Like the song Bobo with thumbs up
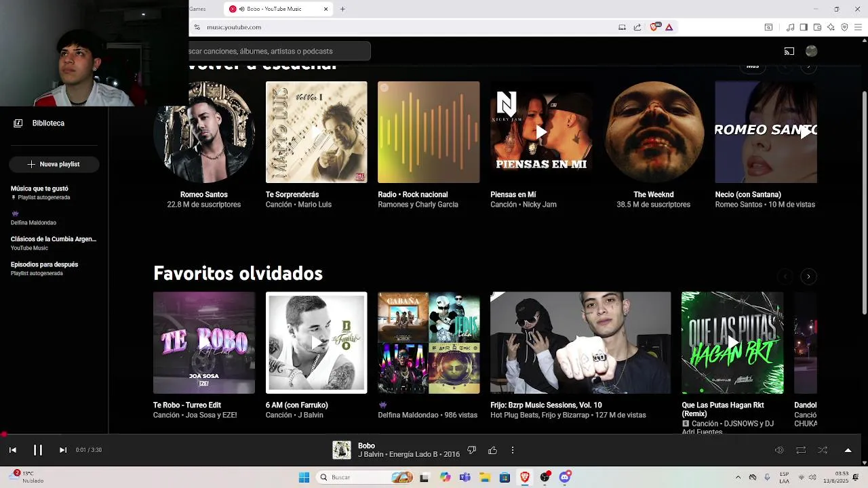868x488 pixels. click(493, 450)
